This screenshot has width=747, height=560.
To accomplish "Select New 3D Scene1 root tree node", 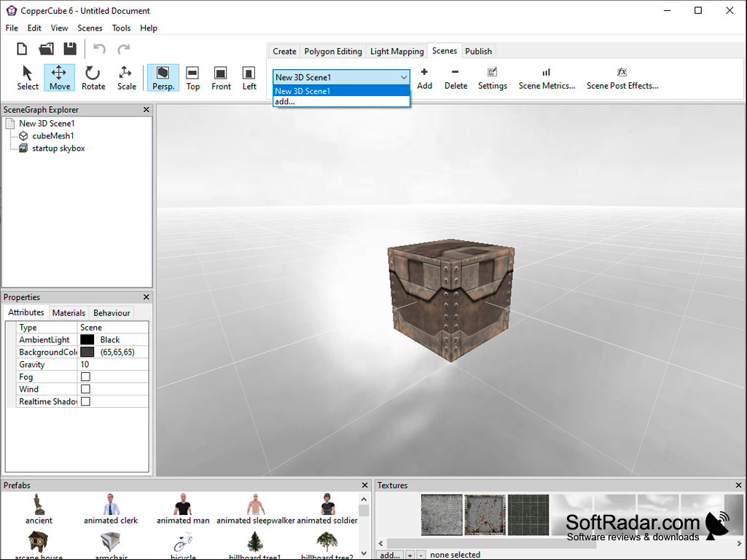I will click(x=47, y=123).
